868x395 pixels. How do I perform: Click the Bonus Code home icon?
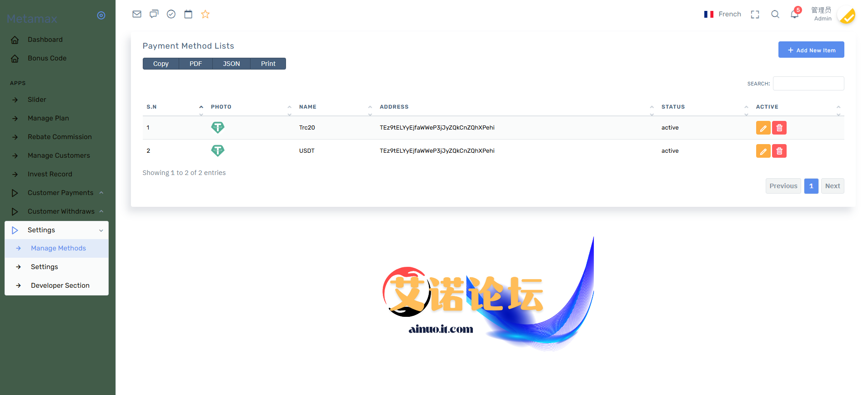point(15,58)
